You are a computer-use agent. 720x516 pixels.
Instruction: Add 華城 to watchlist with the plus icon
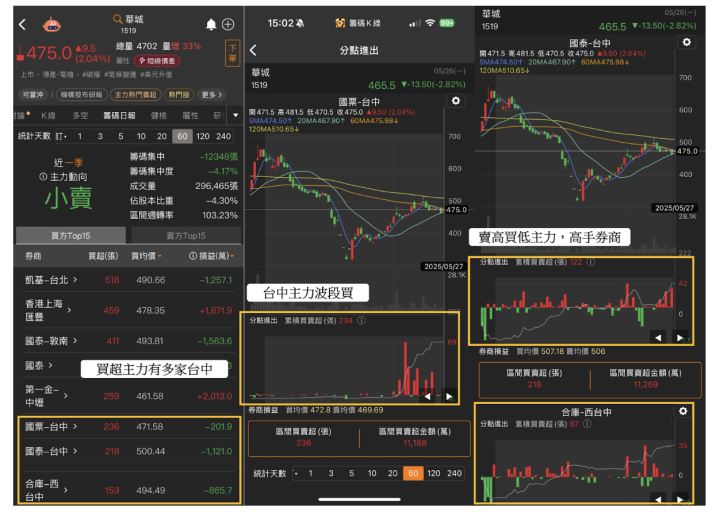tap(228, 24)
